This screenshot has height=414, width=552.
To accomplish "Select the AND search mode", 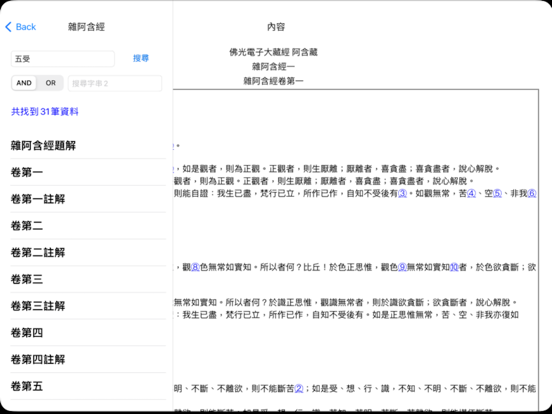I will 24,83.
